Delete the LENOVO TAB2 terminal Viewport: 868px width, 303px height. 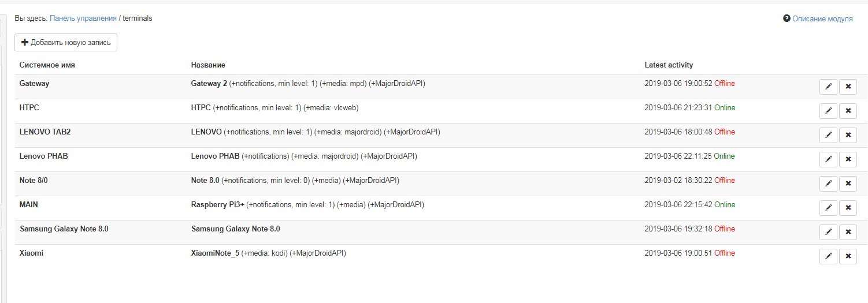tap(848, 135)
